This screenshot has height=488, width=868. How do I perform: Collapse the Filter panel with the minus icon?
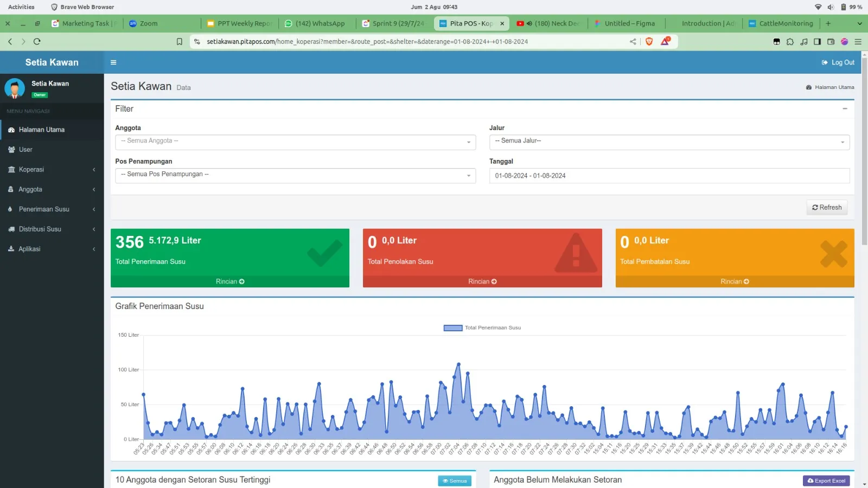(x=845, y=109)
